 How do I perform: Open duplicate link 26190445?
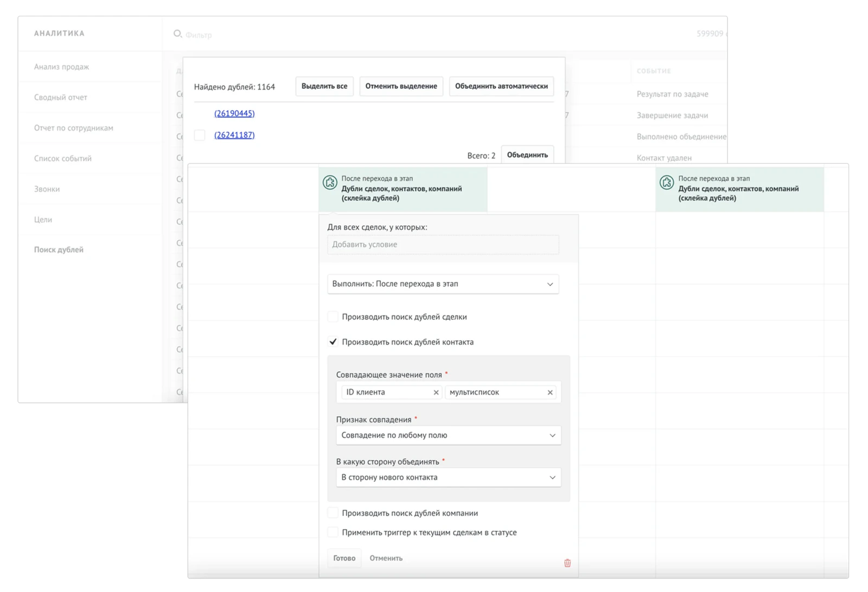pos(234,113)
